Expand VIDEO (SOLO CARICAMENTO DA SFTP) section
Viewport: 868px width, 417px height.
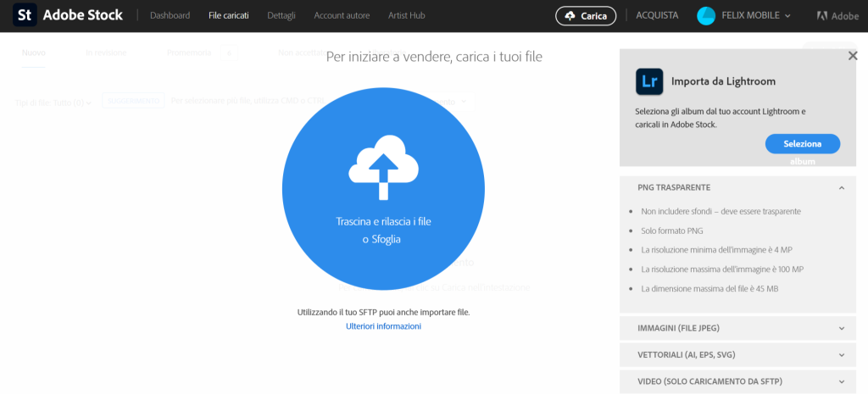(x=738, y=381)
